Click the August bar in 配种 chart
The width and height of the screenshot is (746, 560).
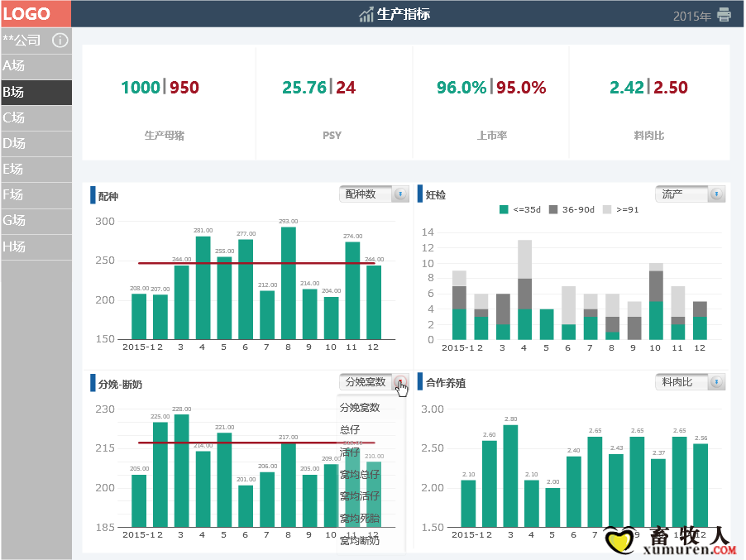pos(288,283)
